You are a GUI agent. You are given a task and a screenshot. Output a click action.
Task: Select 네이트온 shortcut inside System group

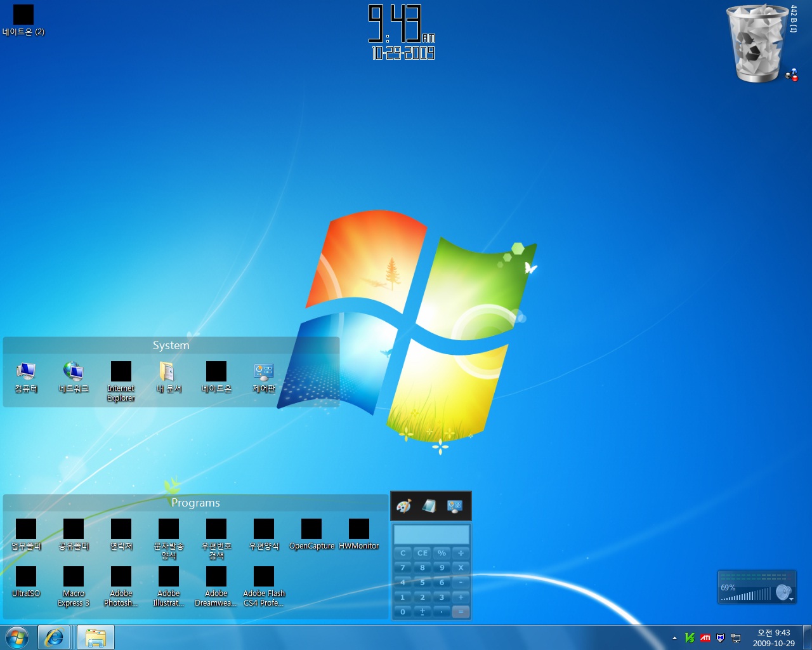tap(216, 377)
